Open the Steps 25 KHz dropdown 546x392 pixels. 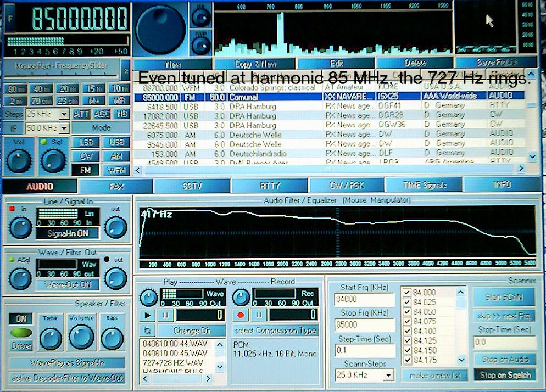[x=63, y=114]
